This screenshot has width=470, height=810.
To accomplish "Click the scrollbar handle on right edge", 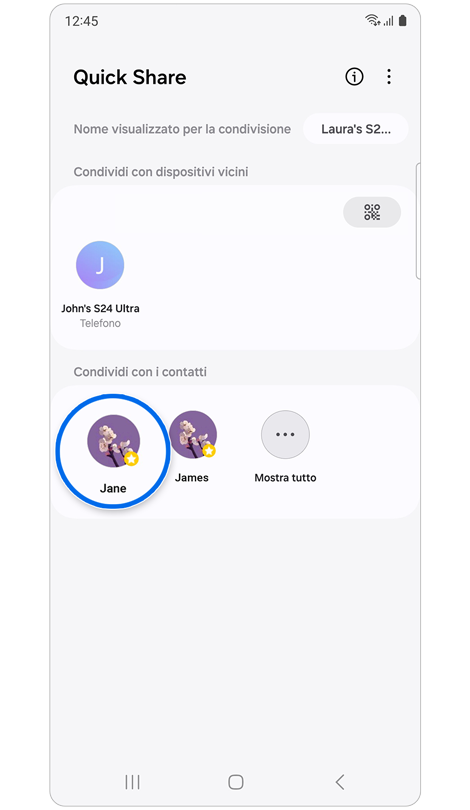I will (x=418, y=221).
